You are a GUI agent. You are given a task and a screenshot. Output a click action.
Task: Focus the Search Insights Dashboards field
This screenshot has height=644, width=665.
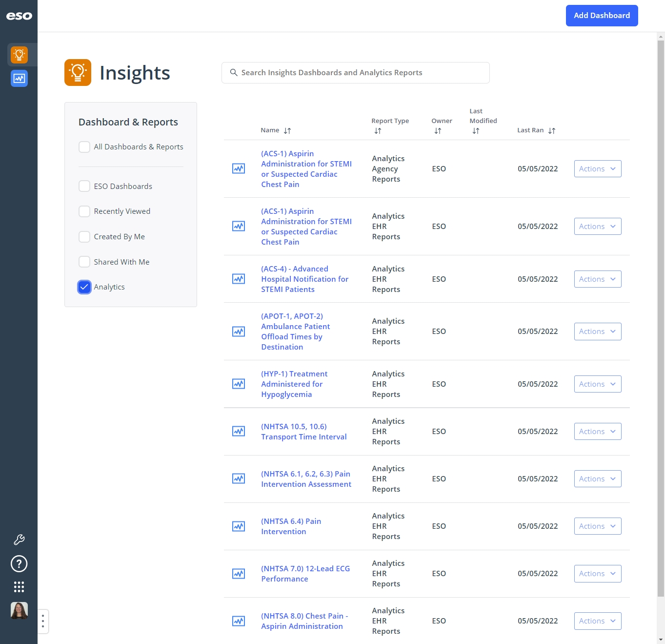click(x=356, y=73)
